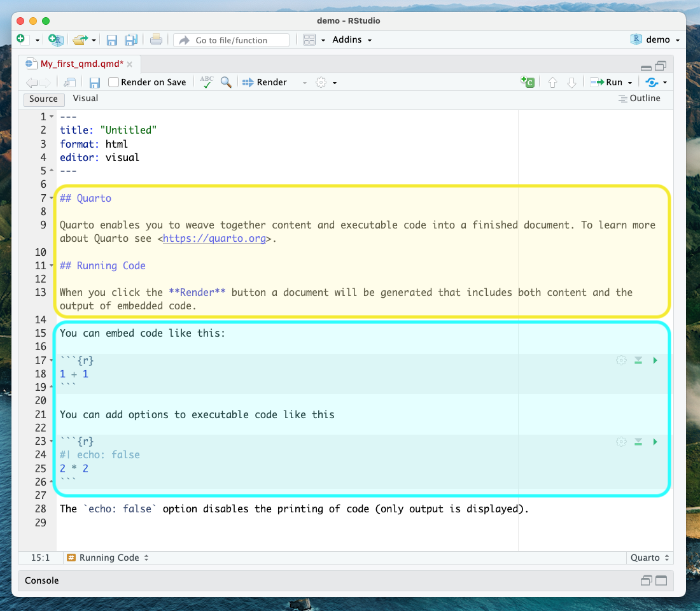
Task: Run all chunks above line 23 chunk
Action: tap(638, 442)
